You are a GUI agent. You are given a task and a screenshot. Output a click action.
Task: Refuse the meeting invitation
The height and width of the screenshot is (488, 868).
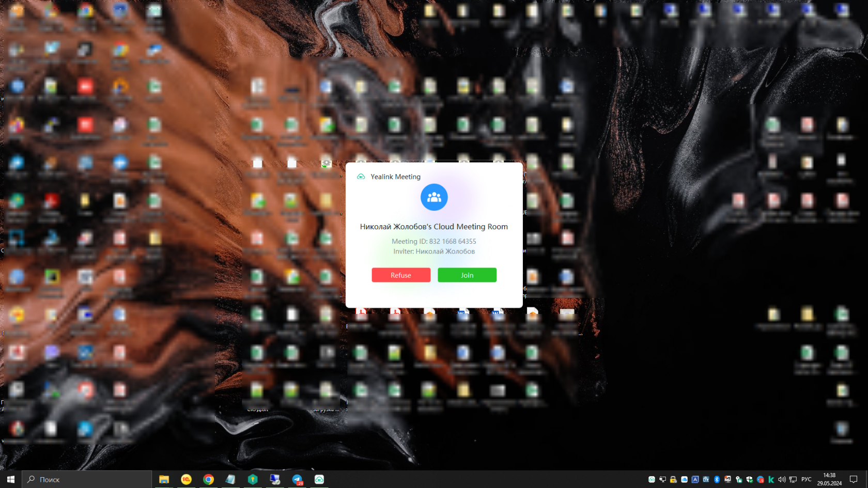click(x=401, y=275)
